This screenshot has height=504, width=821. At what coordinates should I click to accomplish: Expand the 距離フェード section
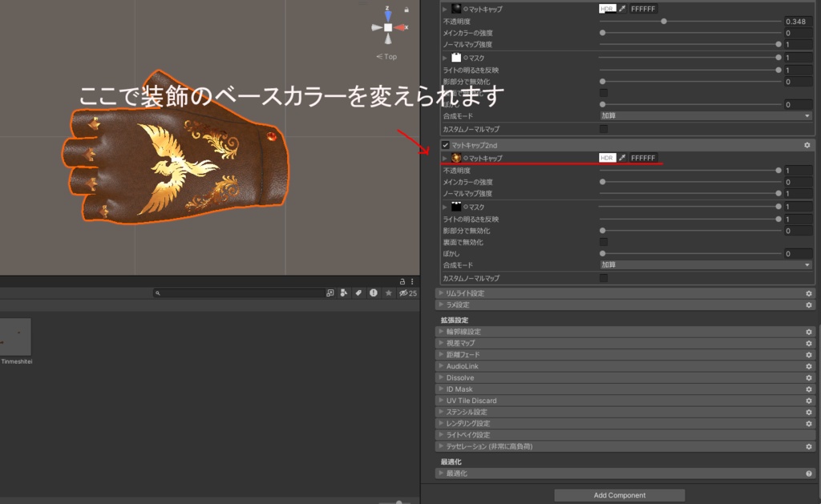442,354
